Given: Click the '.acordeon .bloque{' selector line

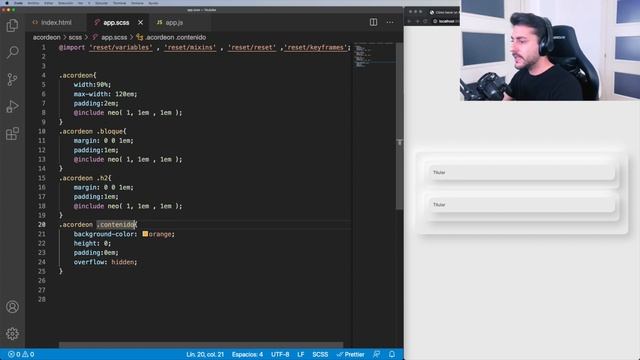Looking at the screenshot, I should (93, 131).
